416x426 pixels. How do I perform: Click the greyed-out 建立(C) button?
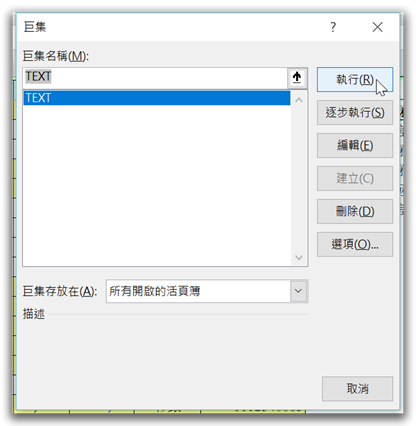coord(355,178)
